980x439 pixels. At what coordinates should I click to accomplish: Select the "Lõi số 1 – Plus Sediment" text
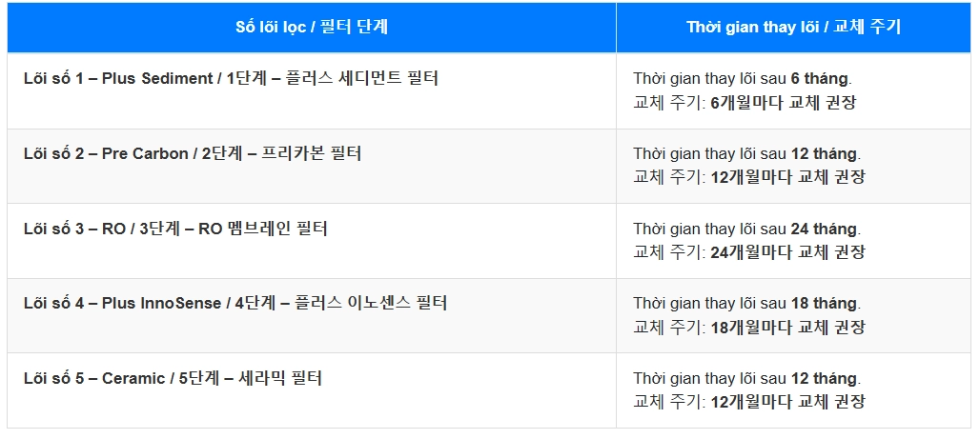[x=118, y=78]
